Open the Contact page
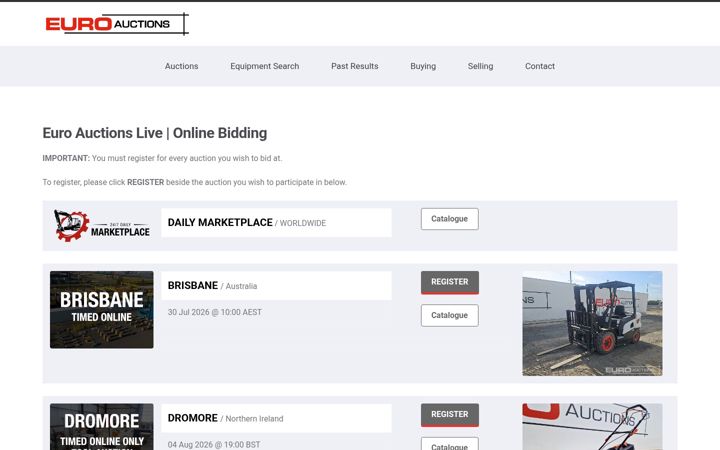Viewport: 720px width, 450px height. click(540, 66)
